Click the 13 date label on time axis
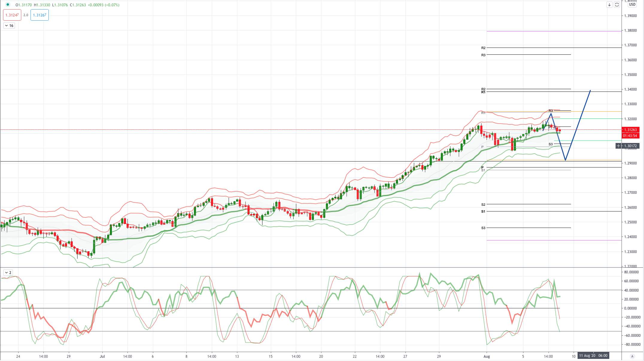This screenshot has width=644, height=361. (237, 356)
